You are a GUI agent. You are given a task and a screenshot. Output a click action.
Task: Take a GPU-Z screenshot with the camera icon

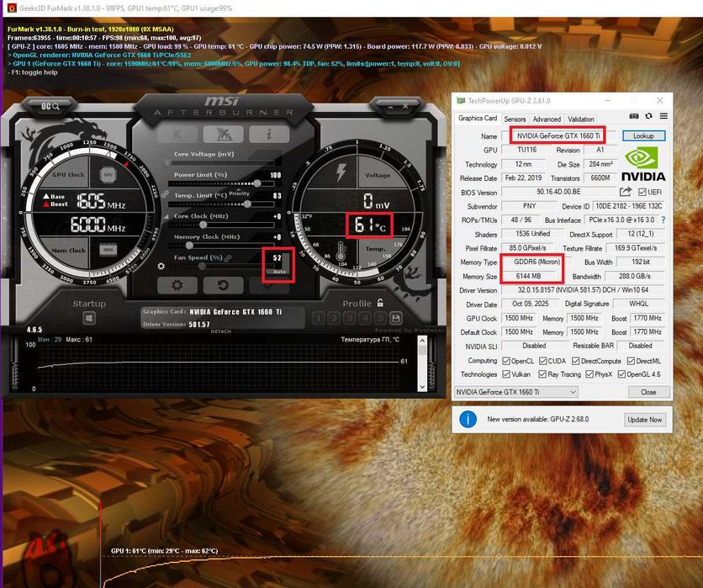(x=633, y=116)
